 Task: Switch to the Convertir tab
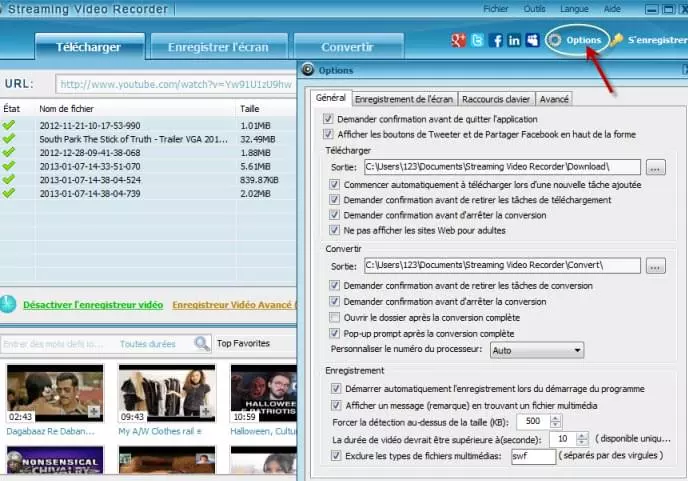[x=348, y=47]
